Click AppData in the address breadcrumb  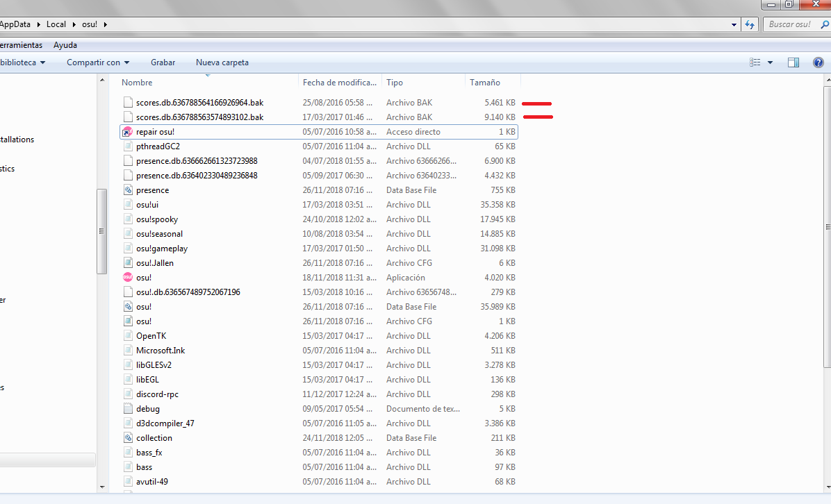coord(15,24)
